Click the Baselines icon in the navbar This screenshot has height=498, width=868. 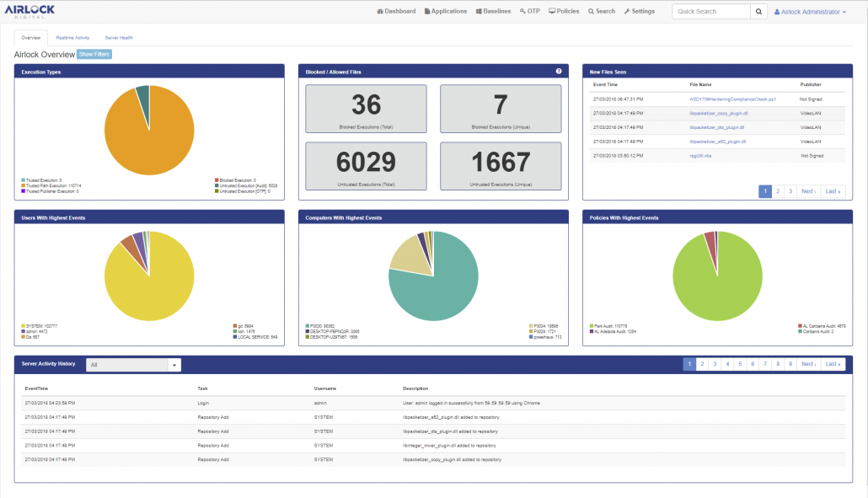coord(479,12)
